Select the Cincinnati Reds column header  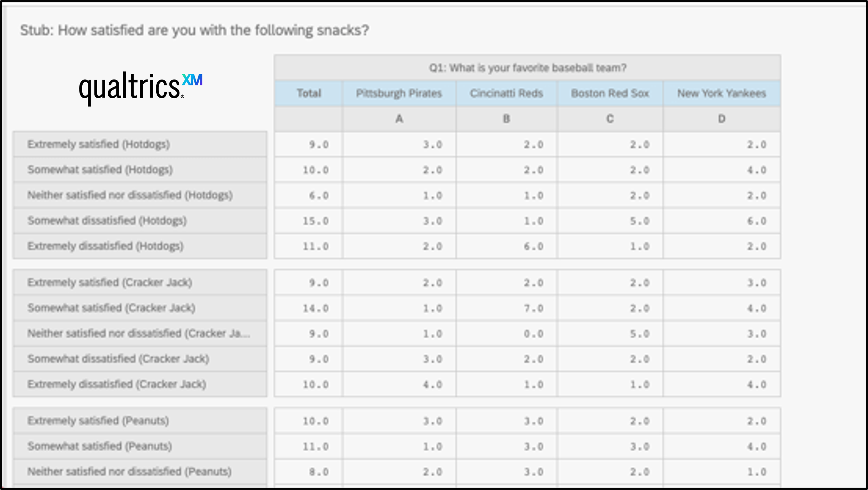pyautogui.click(x=507, y=93)
